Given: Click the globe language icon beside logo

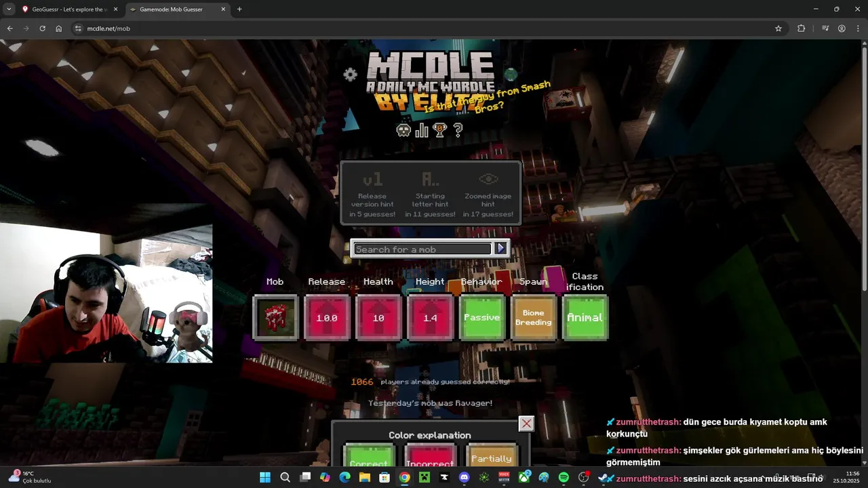Looking at the screenshot, I should click(x=511, y=75).
